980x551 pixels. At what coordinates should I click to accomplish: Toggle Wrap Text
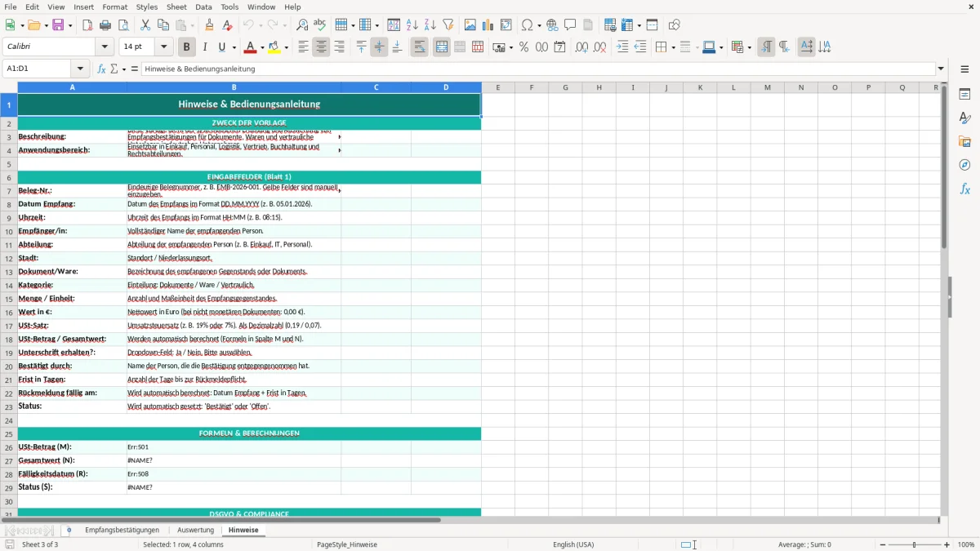419,47
